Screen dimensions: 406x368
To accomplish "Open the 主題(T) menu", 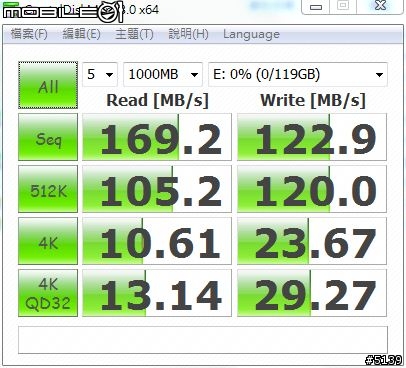I will pyautogui.click(x=134, y=34).
